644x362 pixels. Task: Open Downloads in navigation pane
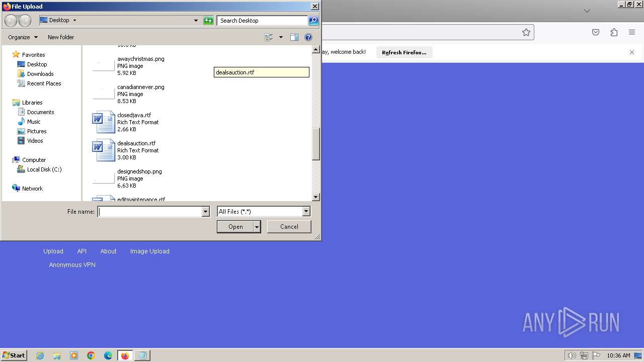40,74
